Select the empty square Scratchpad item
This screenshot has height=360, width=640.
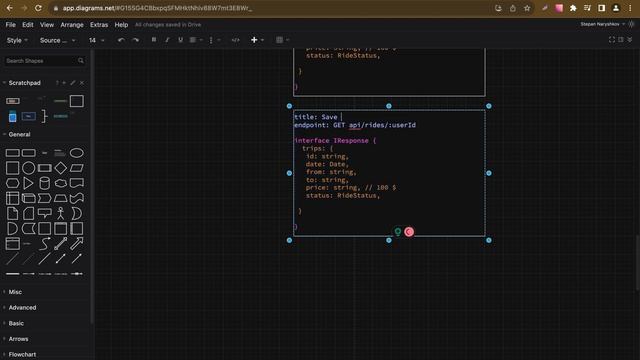tap(76, 101)
